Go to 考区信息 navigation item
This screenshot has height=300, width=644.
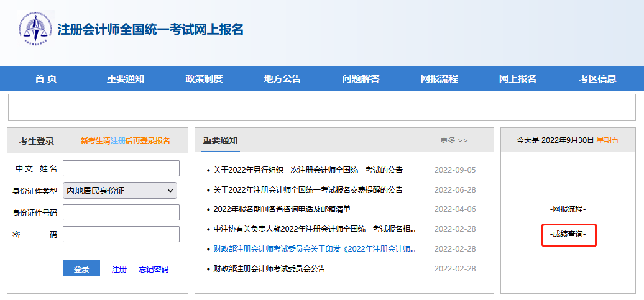coord(597,78)
